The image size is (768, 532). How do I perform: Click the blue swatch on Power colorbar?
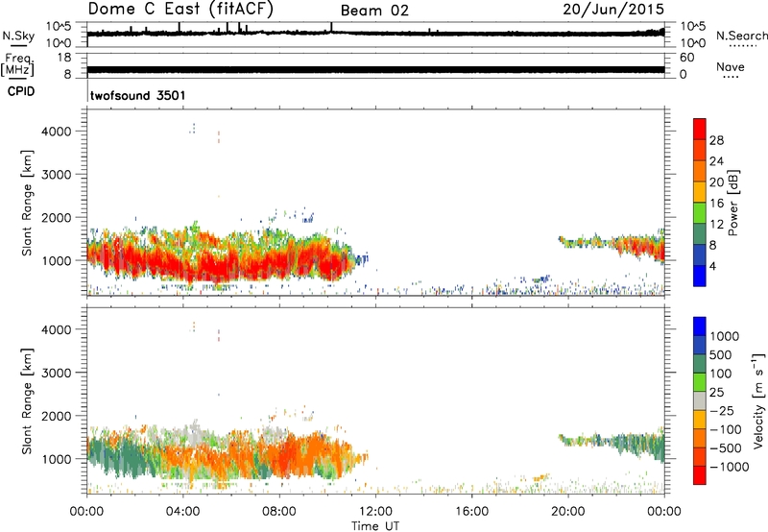(x=700, y=276)
